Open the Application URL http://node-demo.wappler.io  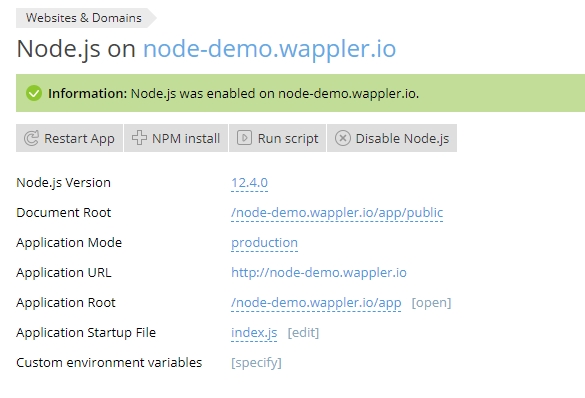[319, 273]
